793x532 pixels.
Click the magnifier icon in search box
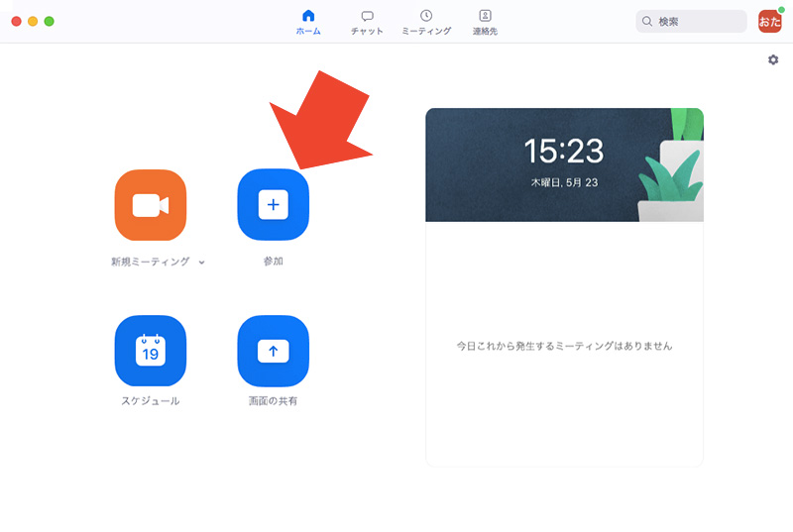pos(647,22)
